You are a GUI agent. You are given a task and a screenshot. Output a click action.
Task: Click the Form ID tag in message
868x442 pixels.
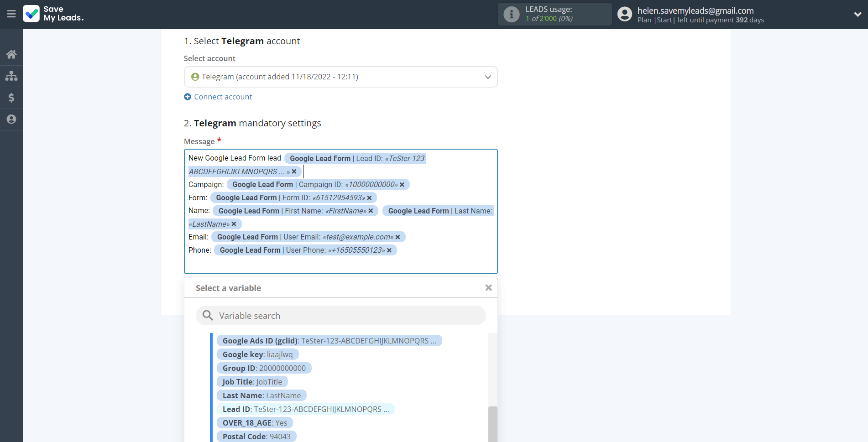[x=293, y=198]
